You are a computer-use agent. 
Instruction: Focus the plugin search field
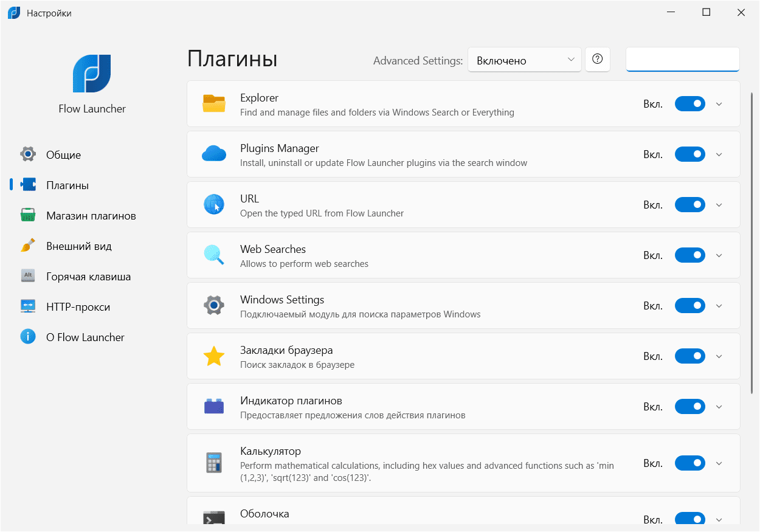point(683,60)
